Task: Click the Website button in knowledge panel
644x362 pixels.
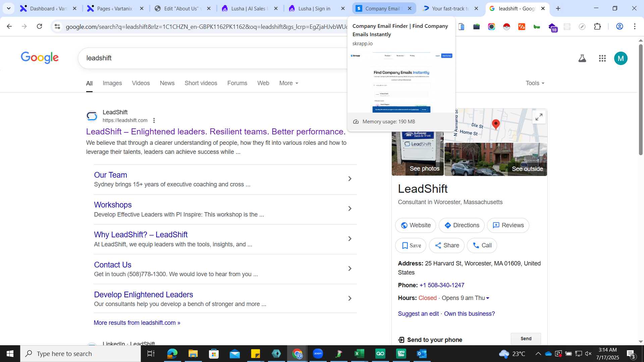Action: [x=415, y=225]
